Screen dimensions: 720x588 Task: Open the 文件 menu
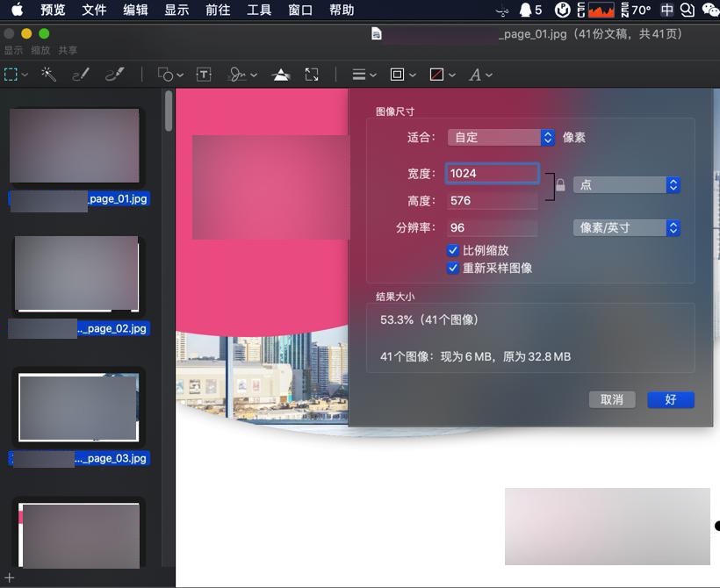coord(94,10)
